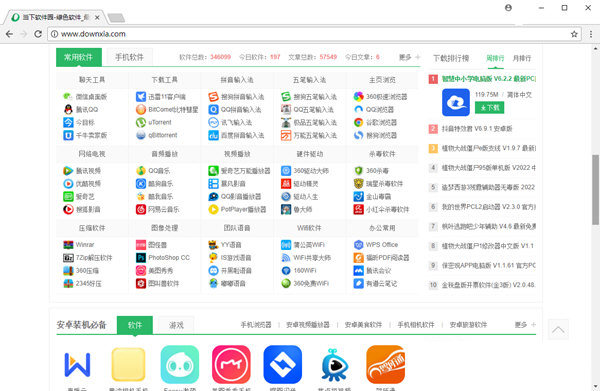The image size is (600, 391).
Task: Click the Faceu panda app thumbnail
Action: click(x=179, y=365)
